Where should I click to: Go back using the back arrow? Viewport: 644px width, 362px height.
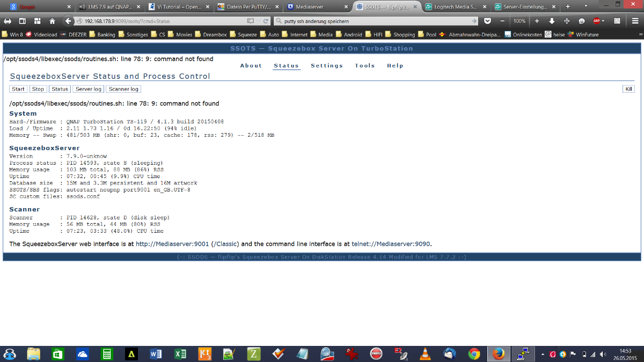tap(68, 21)
